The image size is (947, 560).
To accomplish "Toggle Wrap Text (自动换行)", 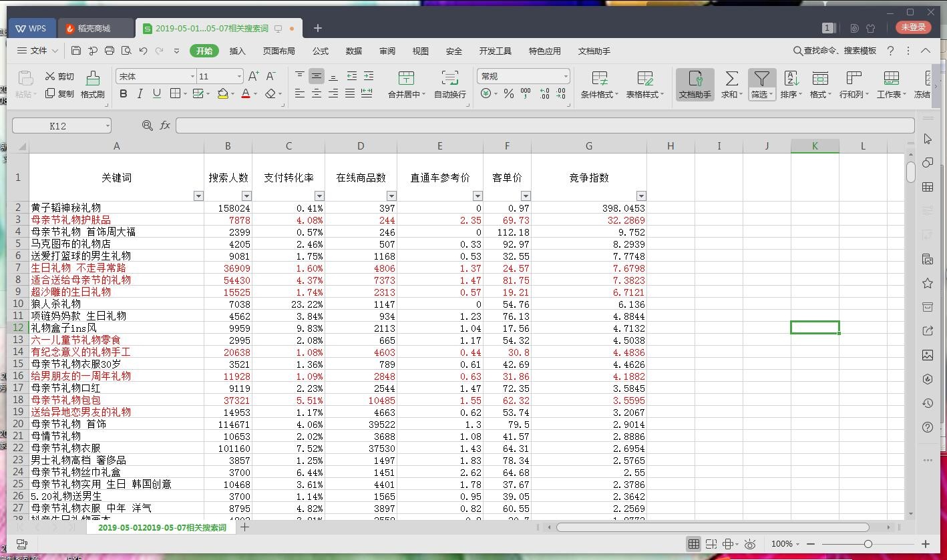I will [x=450, y=85].
